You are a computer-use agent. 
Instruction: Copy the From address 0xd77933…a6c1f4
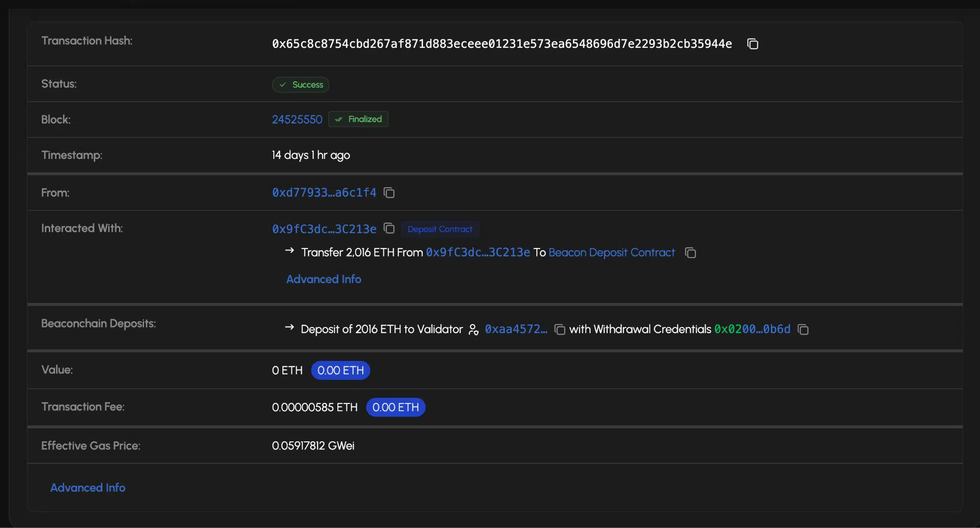pyautogui.click(x=389, y=192)
